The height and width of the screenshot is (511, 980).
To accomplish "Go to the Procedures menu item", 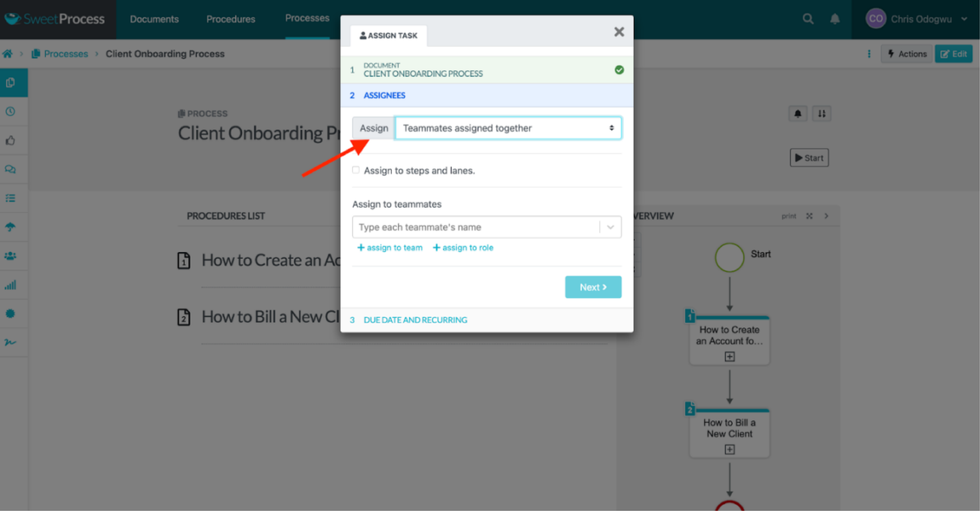I will [x=231, y=19].
